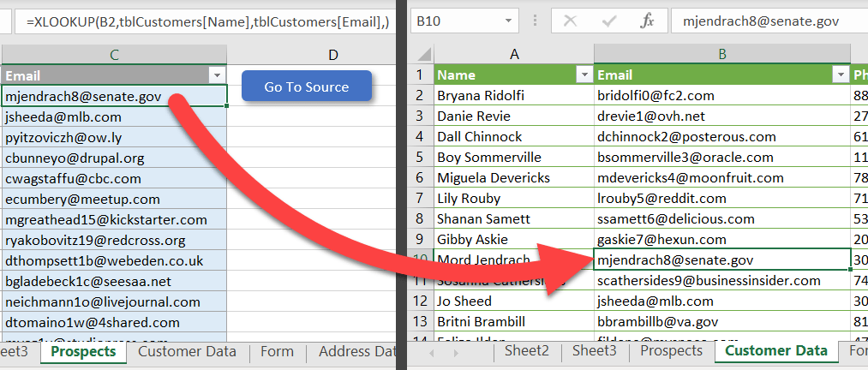Open Sheet3 tab in right window

[x=594, y=350]
